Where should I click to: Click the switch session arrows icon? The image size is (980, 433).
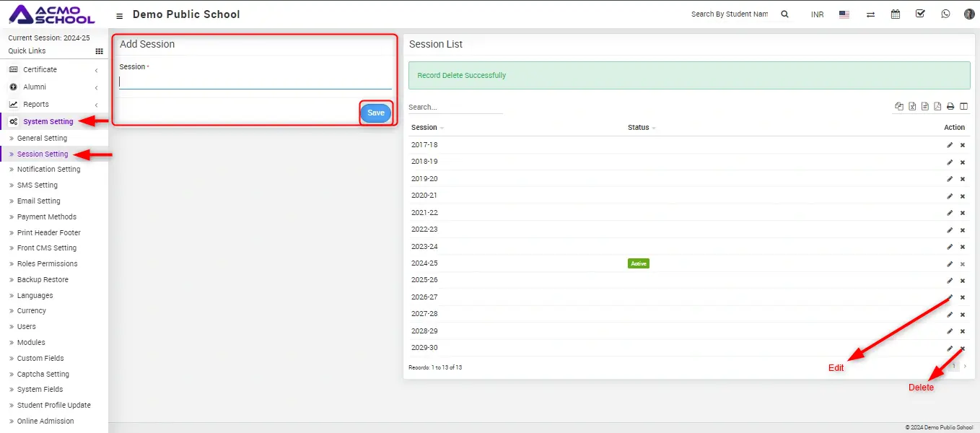click(x=871, y=14)
